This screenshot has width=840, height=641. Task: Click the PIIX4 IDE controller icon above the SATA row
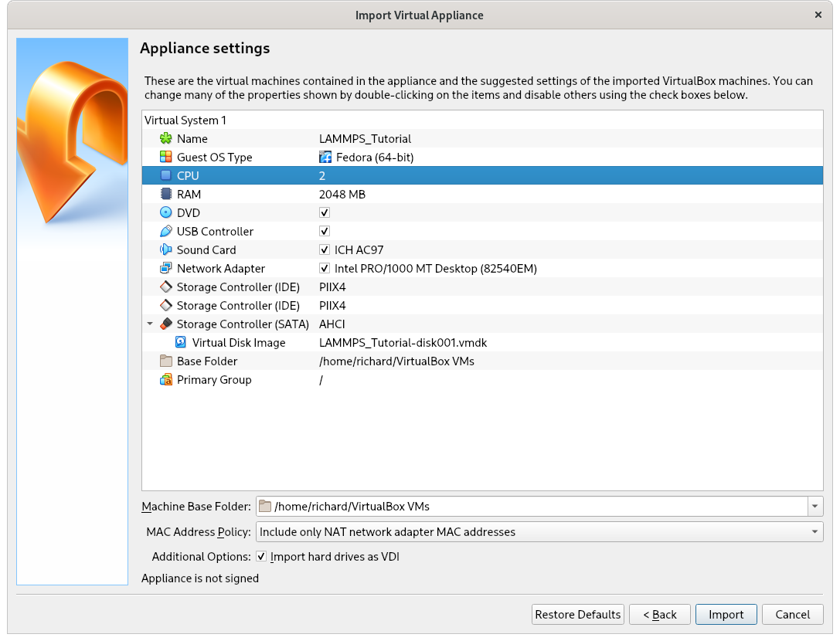click(x=166, y=305)
